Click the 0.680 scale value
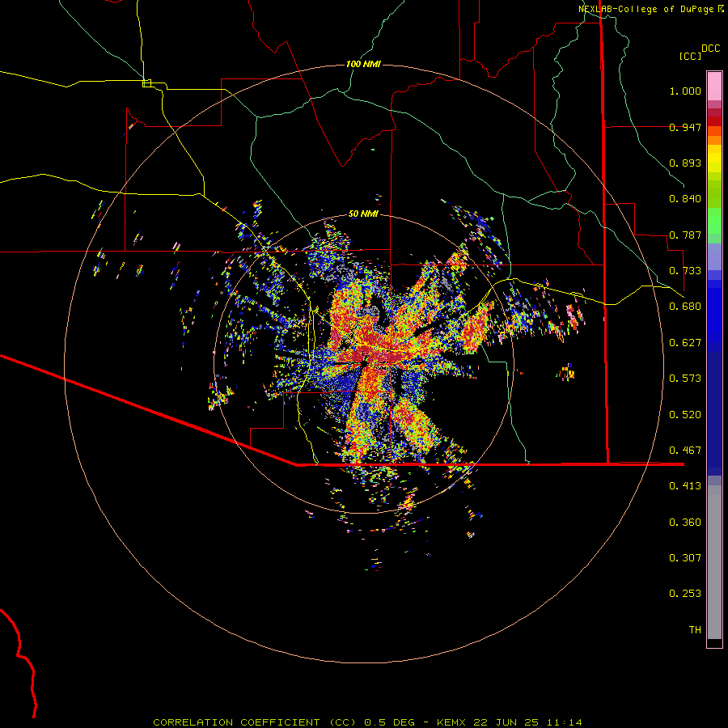This screenshot has height=728, width=728. coord(685,307)
